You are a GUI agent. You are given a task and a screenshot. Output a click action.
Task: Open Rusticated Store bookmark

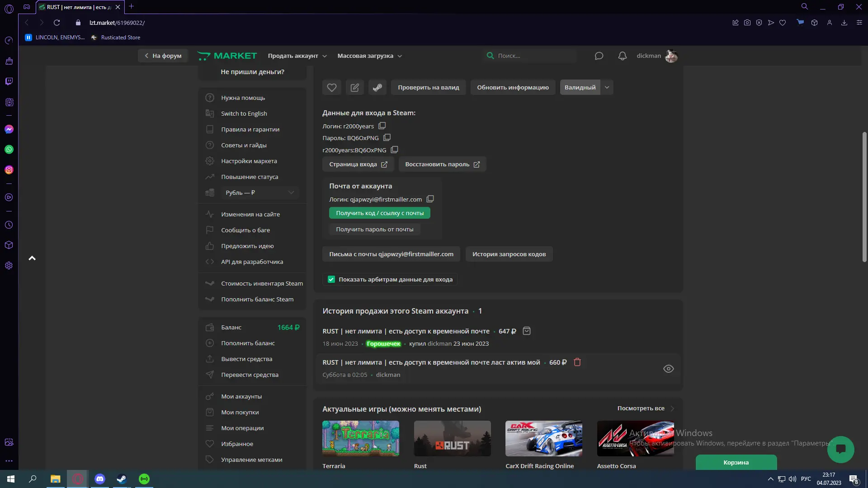tap(116, 38)
